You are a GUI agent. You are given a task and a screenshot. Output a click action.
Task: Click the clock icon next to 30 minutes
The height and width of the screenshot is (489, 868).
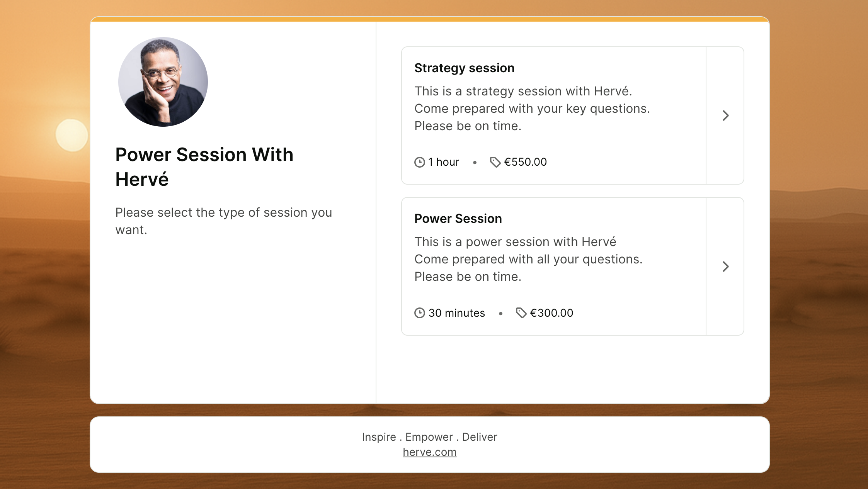(420, 313)
